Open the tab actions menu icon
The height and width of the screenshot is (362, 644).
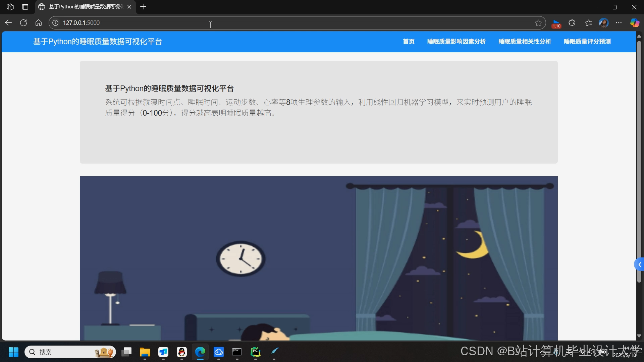[25, 7]
